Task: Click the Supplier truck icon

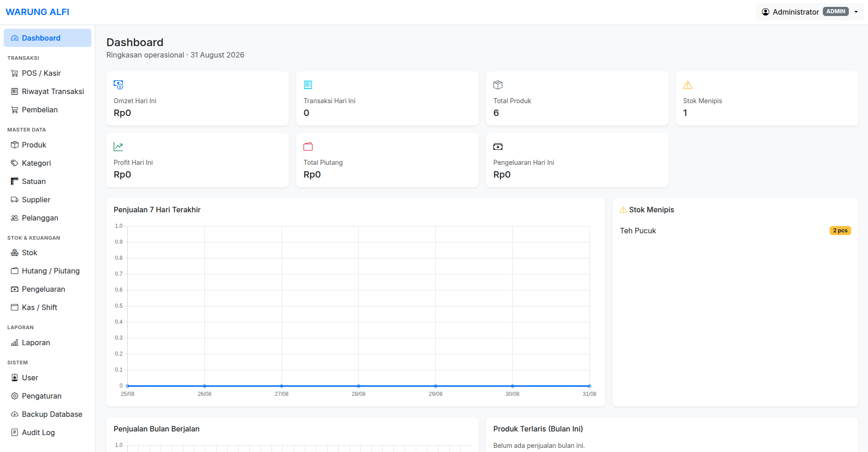Action: (15, 200)
